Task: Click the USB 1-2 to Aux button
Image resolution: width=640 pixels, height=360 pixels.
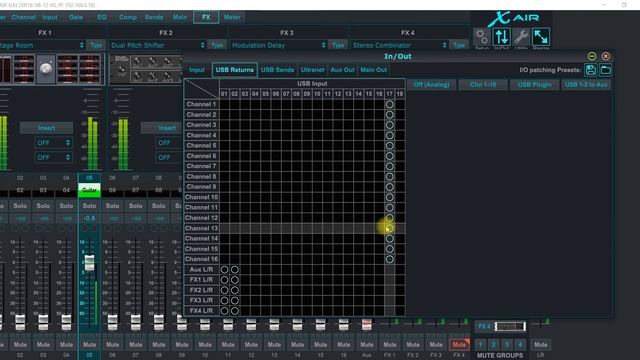Action: click(x=586, y=84)
